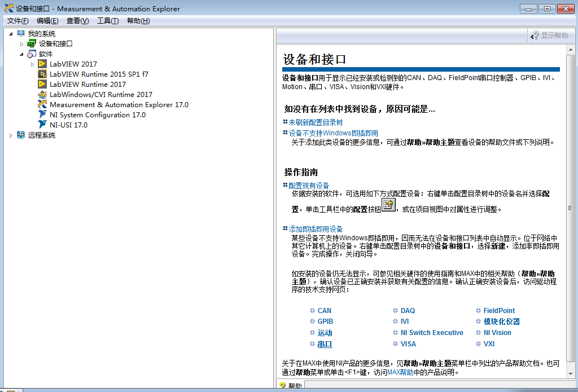Expand the 远程系统 tree node
578x392 pixels.
point(11,135)
